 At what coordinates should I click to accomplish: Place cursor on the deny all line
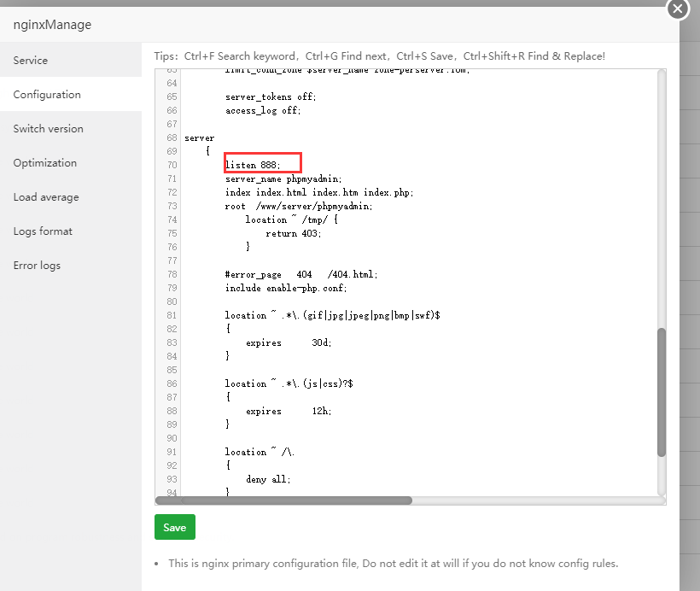click(268, 480)
